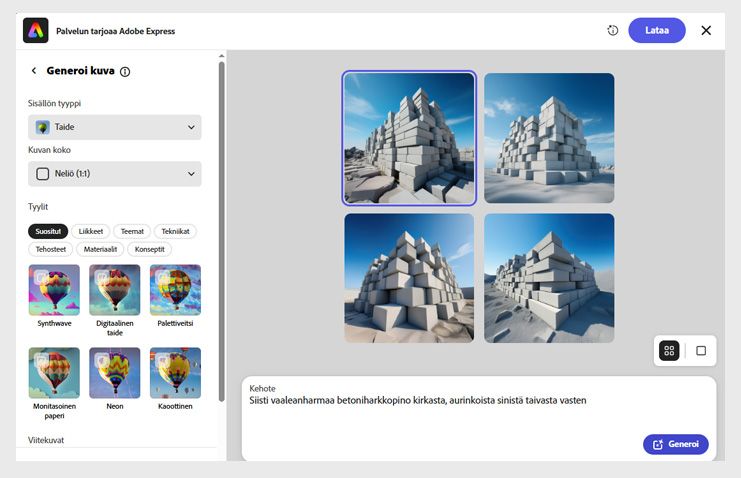
Task: Click the Adobe Express logo icon
Action: pyautogui.click(x=35, y=31)
